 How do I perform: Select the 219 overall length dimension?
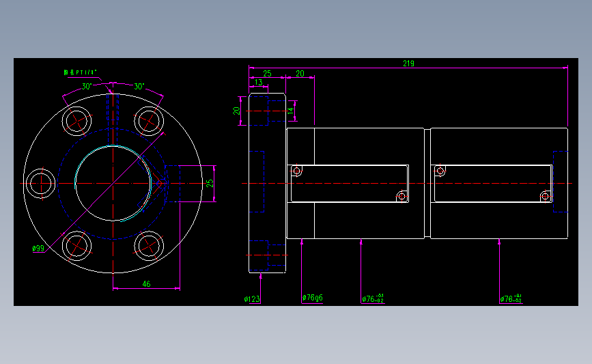pos(408,64)
